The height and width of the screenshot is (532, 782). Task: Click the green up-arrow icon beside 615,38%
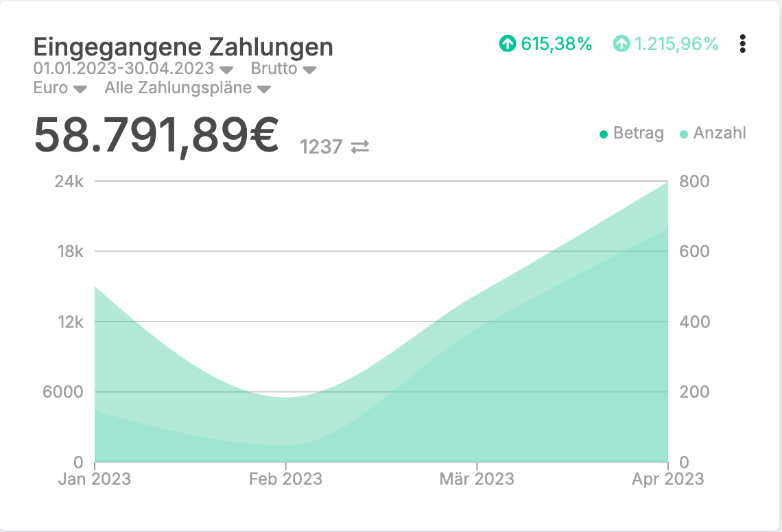click(x=507, y=44)
